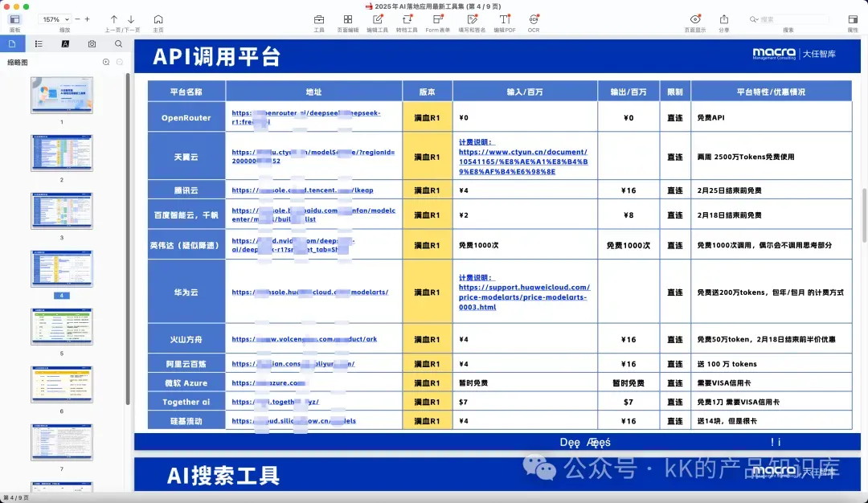Open the 页面显示 page display options

coord(695,19)
